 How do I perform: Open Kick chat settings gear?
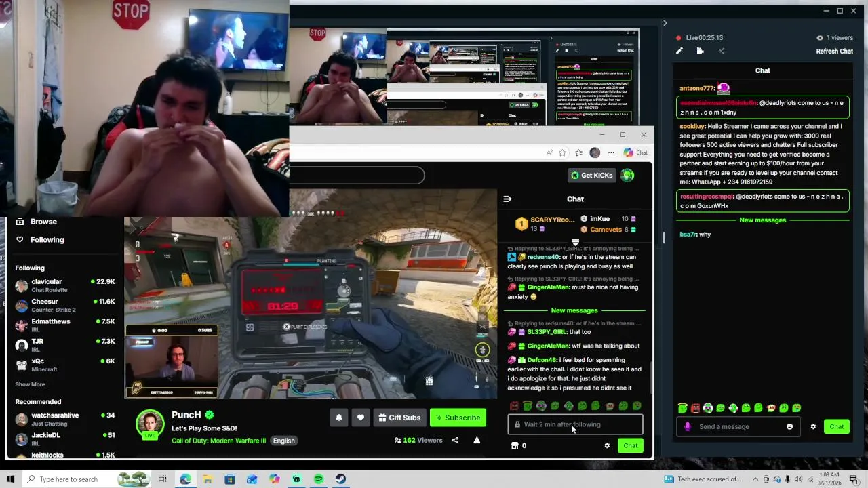pos(607,445)
